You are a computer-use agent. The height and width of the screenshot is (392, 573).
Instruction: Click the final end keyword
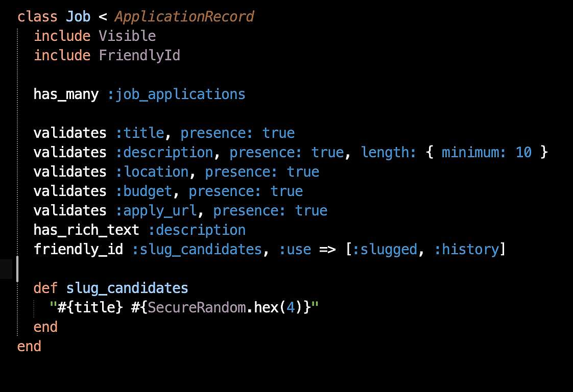[x=29, y=347]
